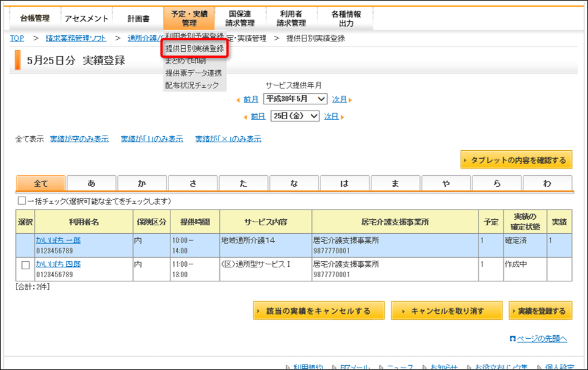The width and height of the screenshot is (588, 370).
Task: Click the [合計:2件] total text
Action: tap(32, 287)
